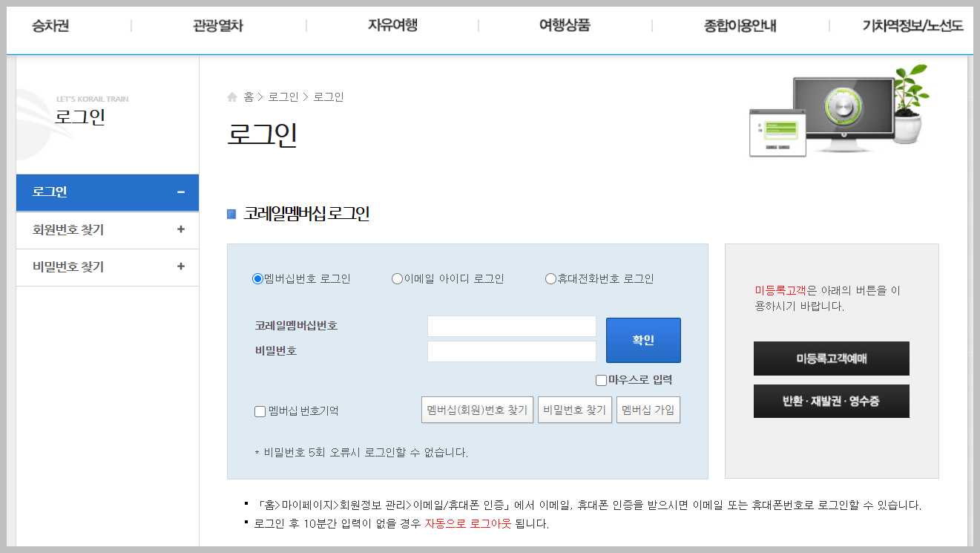The width and height of the screenshot is (980, 553).
Task: Open 여행상품 top menu
Action: click(x=565, y=26)
